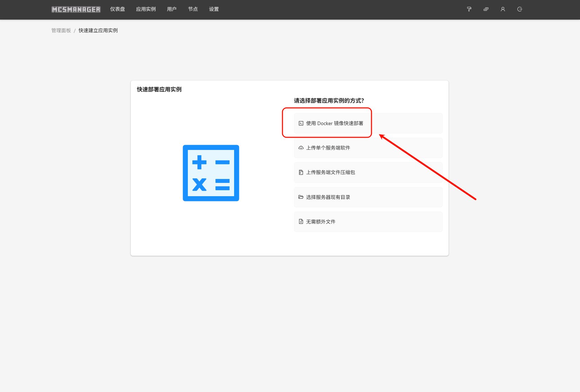
Task: Click the 快速建立应用实例 breadcrumb text
Action: pyautogui.click(x=98, y=30)
